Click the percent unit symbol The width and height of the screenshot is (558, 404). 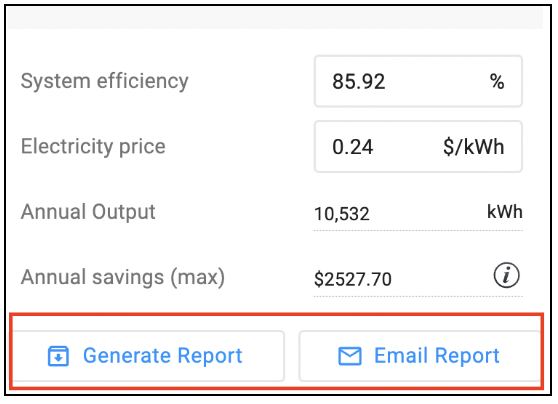coord(497,82)
